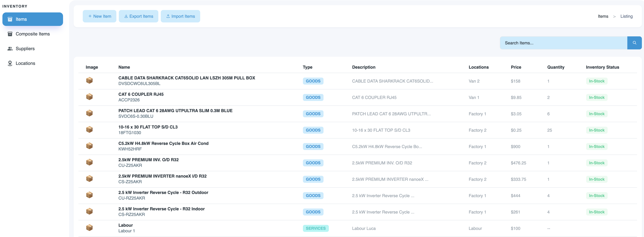The height and width of the screenshot is (237, 644).
Task: Create a new inventory item
Action: (x=100, y=16)
